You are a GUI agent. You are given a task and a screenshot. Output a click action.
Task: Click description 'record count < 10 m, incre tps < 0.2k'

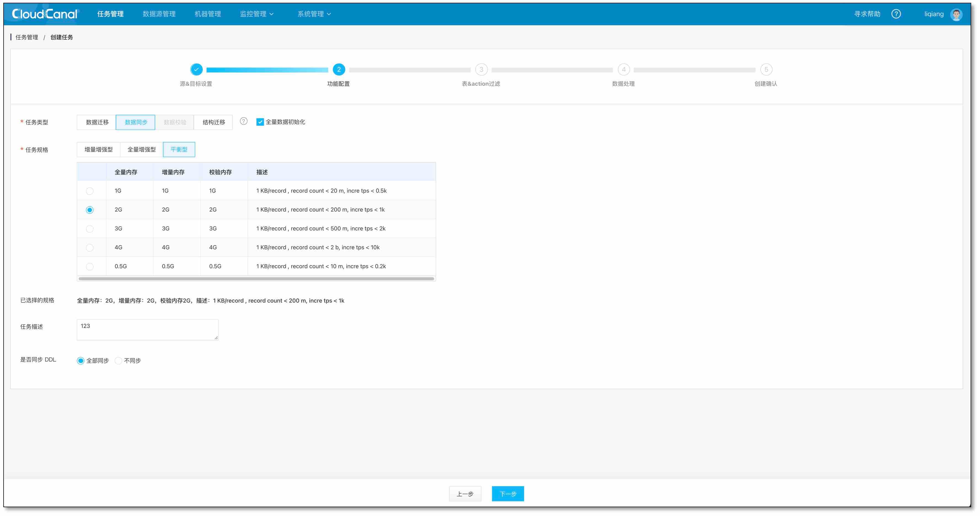[x=321, y=267]
